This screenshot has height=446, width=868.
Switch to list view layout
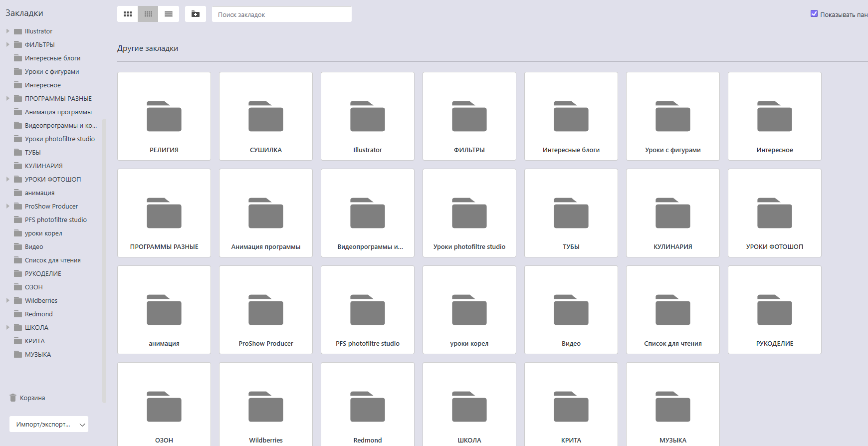[169, 14]
